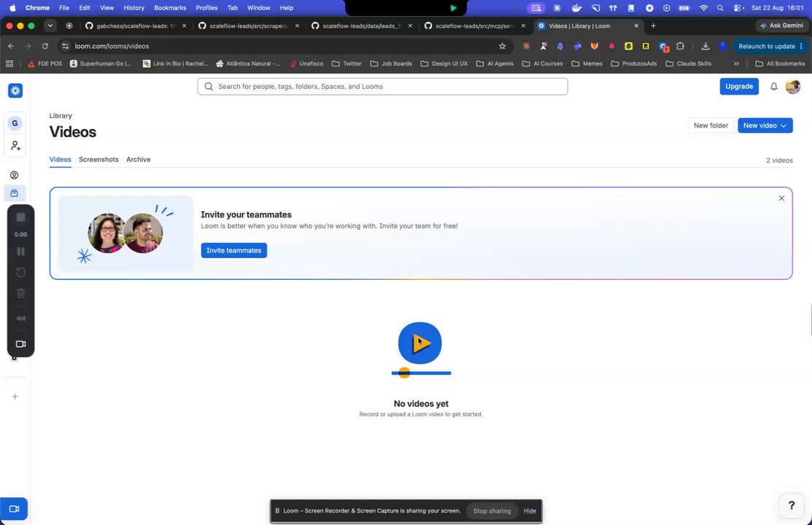Click the rewind icon in recorder panel

[20, 318]
